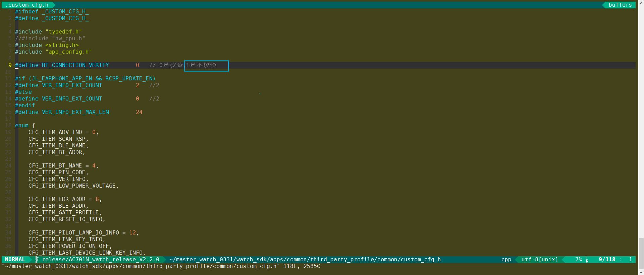Click CFG_ITEM_BLE_NAME enum entry
Viewport: 644px width, 275px height.
57,146
